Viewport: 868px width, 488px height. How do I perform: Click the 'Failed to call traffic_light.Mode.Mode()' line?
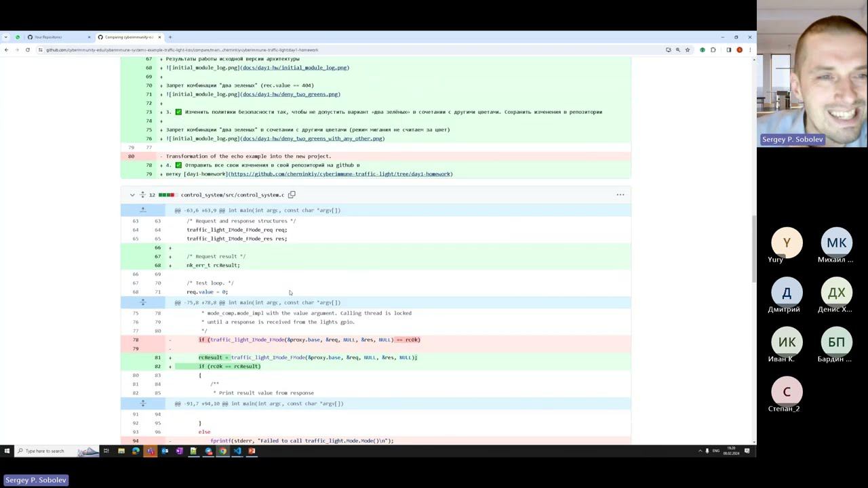click(x=376, y=441)
